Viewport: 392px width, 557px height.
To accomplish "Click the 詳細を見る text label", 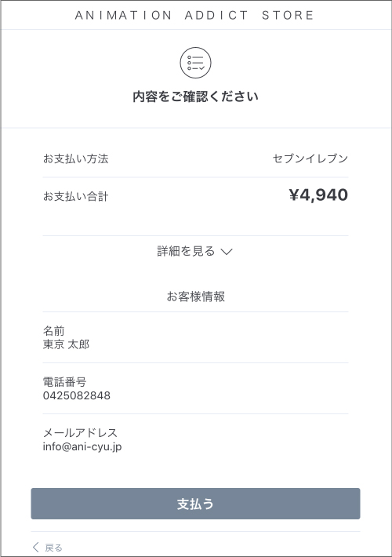I will coord(186,251).
